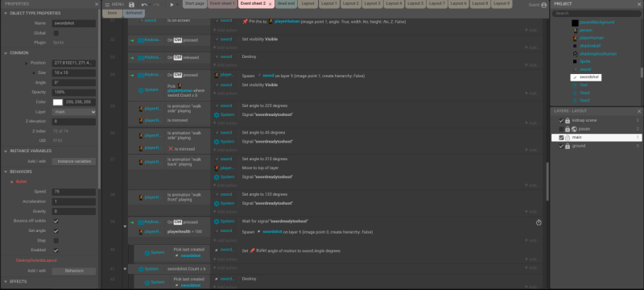
Task: Click the Bullet icon in Set angle of motion action
Action: [x=252, y=251]
